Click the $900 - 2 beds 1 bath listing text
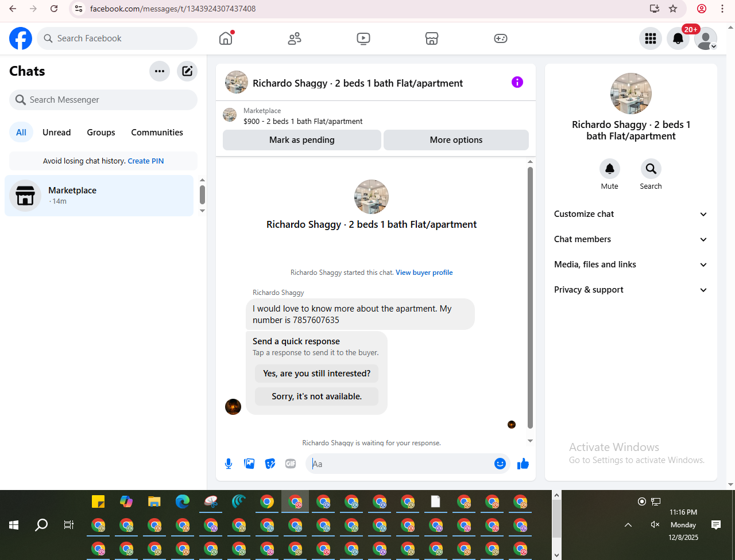 pyautogui.click(x=303, y=122)
